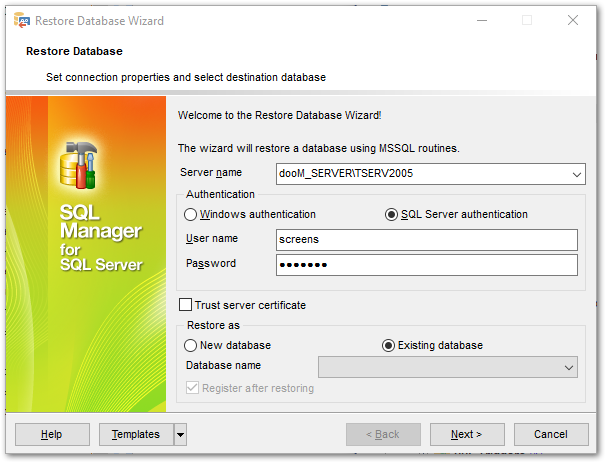
Task: Click the Restore Database Wizard title icon
Action: (x=21, y=20)
